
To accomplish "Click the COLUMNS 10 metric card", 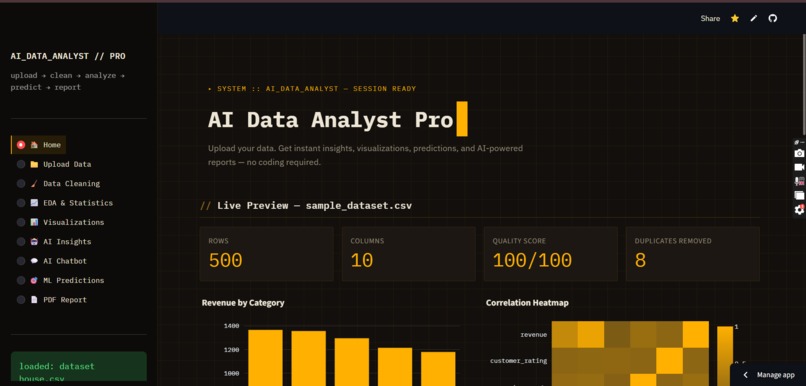I will coord(409,254).
